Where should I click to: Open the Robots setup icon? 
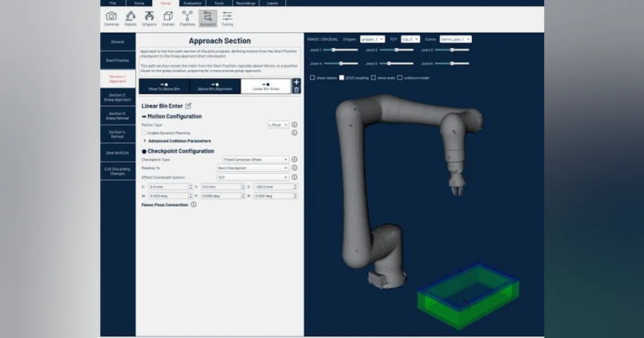(130, 18)
